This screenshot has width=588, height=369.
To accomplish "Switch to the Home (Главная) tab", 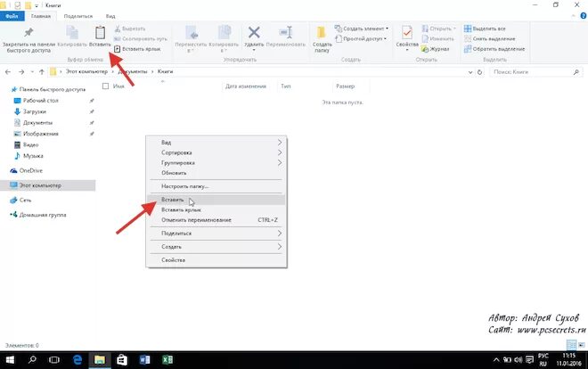I will pyautogui.click(x=40, y=16).
